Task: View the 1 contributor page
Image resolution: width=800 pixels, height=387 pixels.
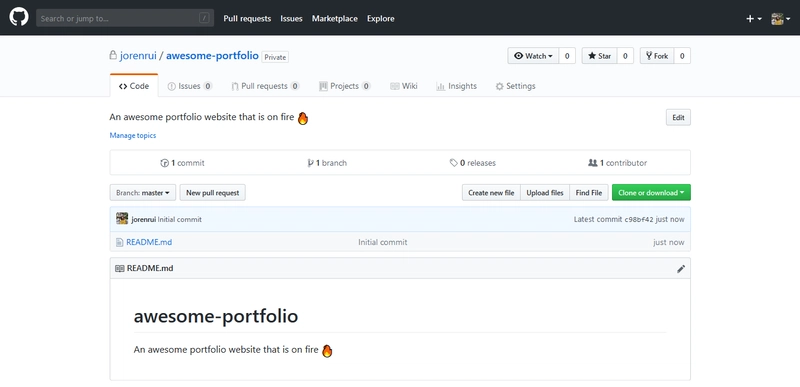Action: pos(617,163)
